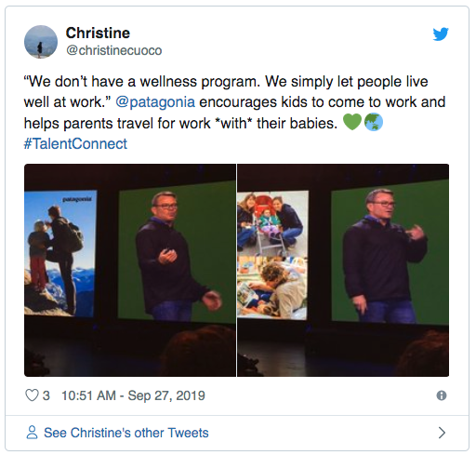Click the like count number 3
Image resolution: width=476 pixels, height=455 pixels.
point(46,395)
